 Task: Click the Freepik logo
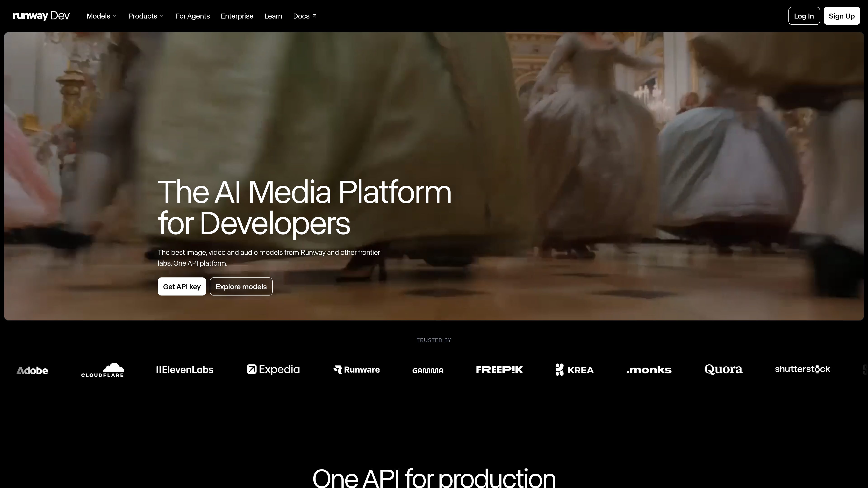(x=499, y=370)
